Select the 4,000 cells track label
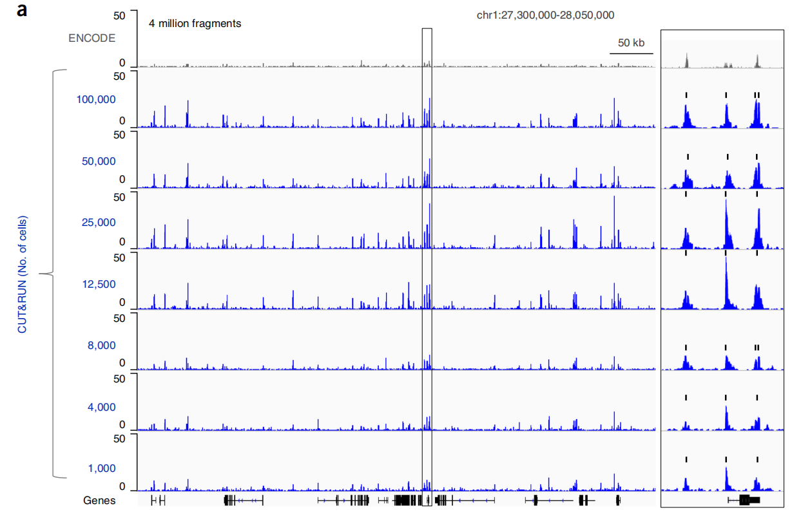This screenshot has height=517, width=812. (102, 407)
